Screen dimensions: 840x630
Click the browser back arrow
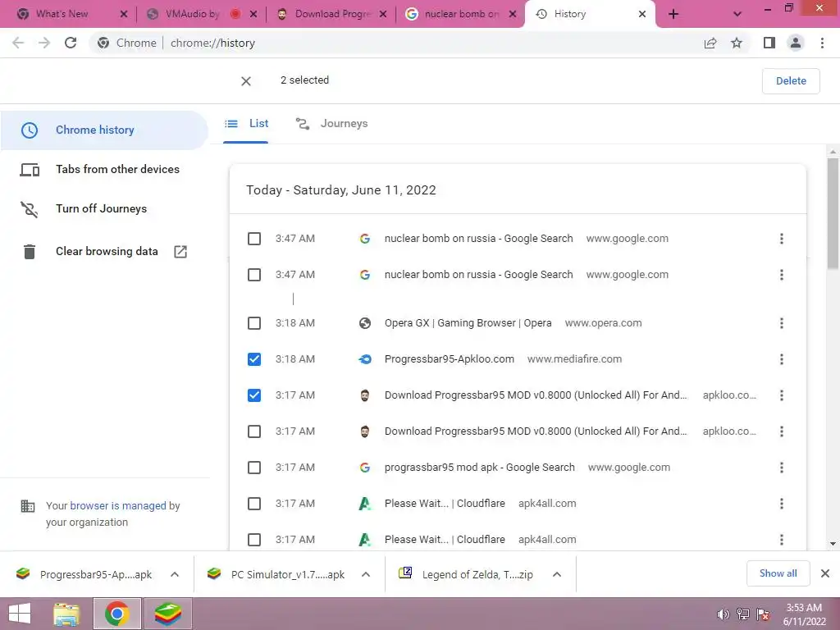(18, 43)
